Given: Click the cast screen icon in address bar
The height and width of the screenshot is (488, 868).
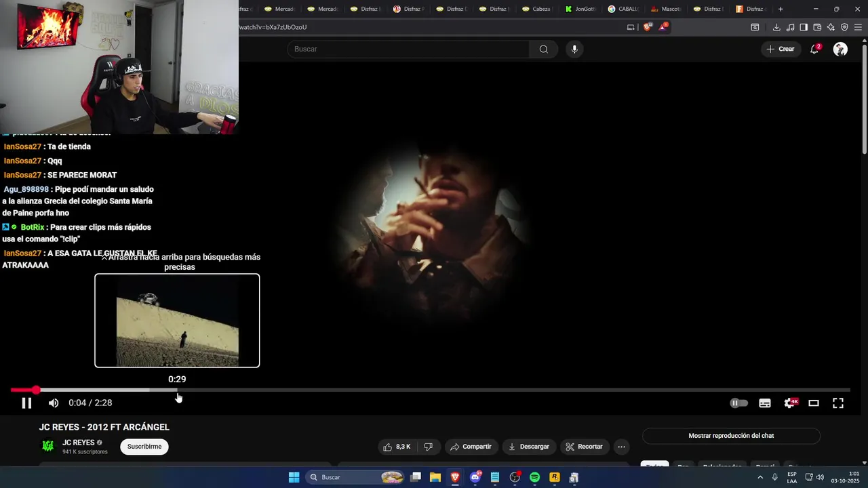Looking at the screenshot, I should pyautogui.click(x=631, y=27).
